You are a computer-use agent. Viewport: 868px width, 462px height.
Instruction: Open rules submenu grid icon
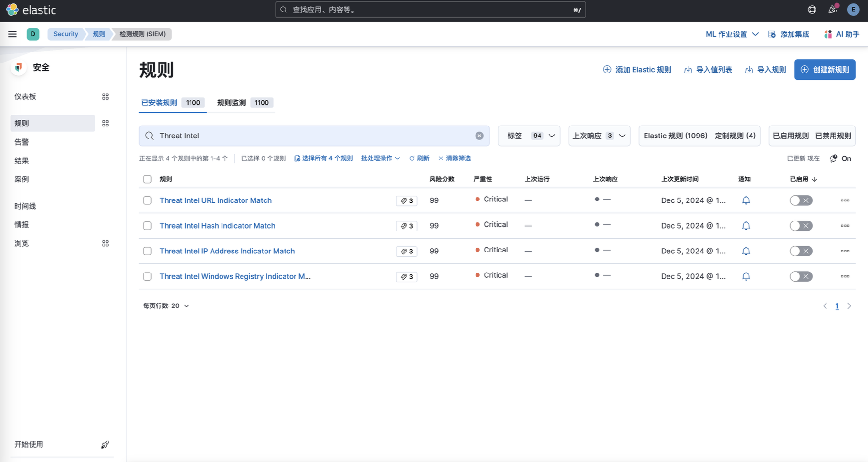[x=106, y=123]
